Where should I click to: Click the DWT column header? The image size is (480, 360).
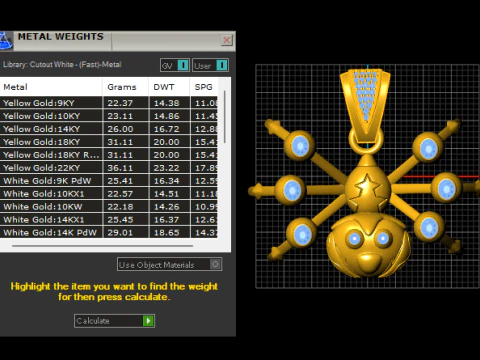coord(169,87)
